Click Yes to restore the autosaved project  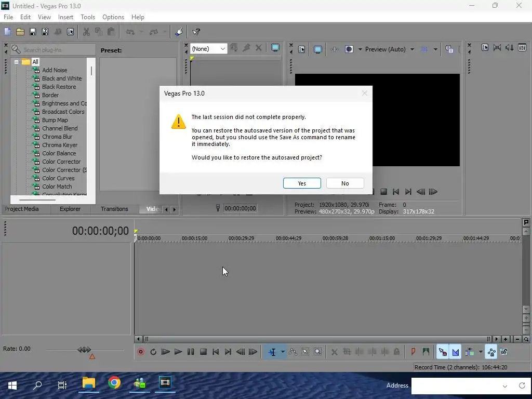click(302, 183)
